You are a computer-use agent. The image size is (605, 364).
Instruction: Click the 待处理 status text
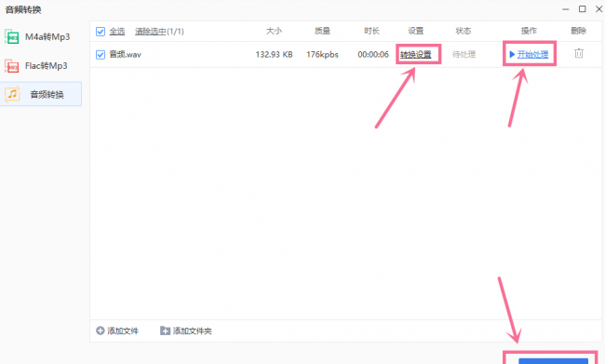point(464,54)
